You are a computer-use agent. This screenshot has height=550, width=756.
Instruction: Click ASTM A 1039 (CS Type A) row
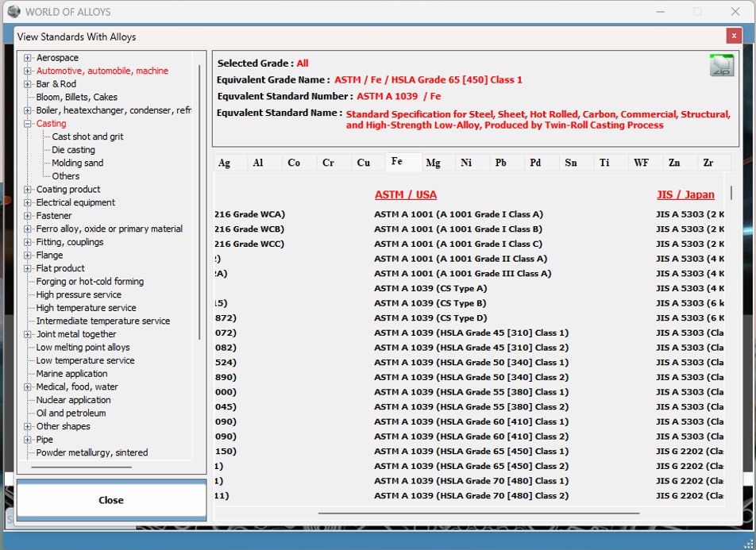(x=430, y=288)
